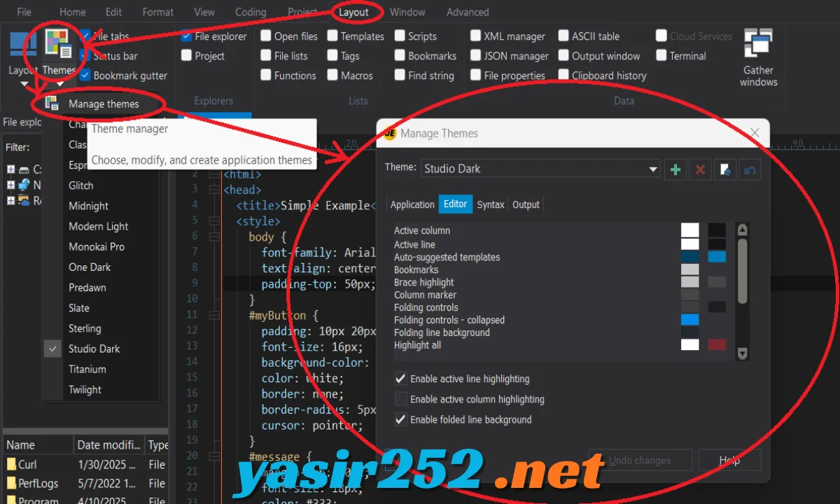Enable the Templates list checkbox
The width and height of the screenshot is (840, 504).
tap(332, 36)
